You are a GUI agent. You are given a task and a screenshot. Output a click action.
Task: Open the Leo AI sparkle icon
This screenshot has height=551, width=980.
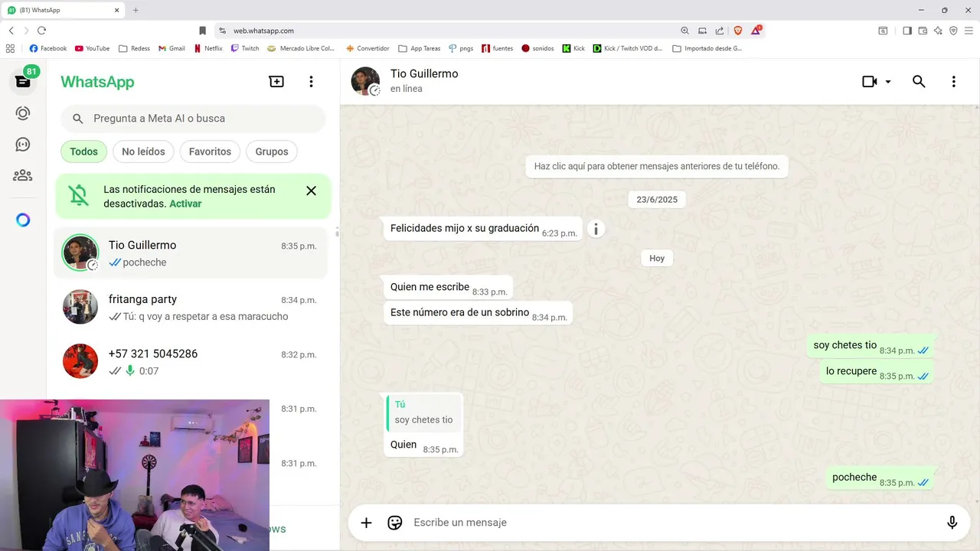click(938, 31)
